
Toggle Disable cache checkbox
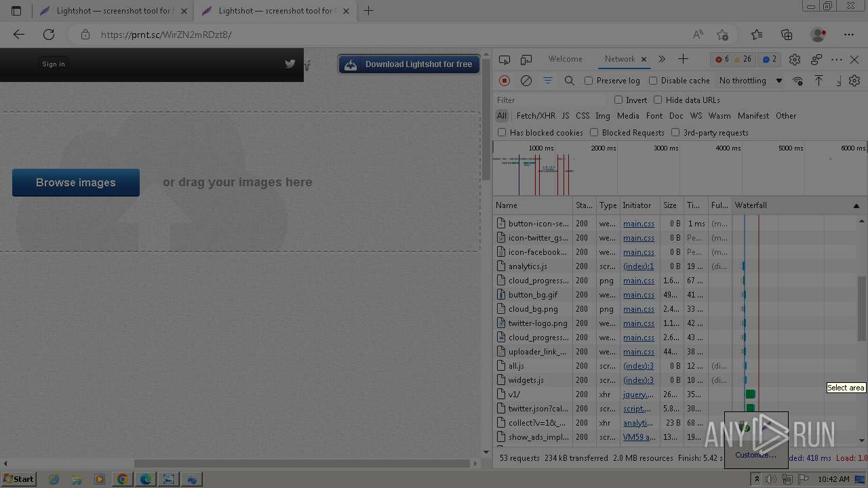tap(653, 81)
